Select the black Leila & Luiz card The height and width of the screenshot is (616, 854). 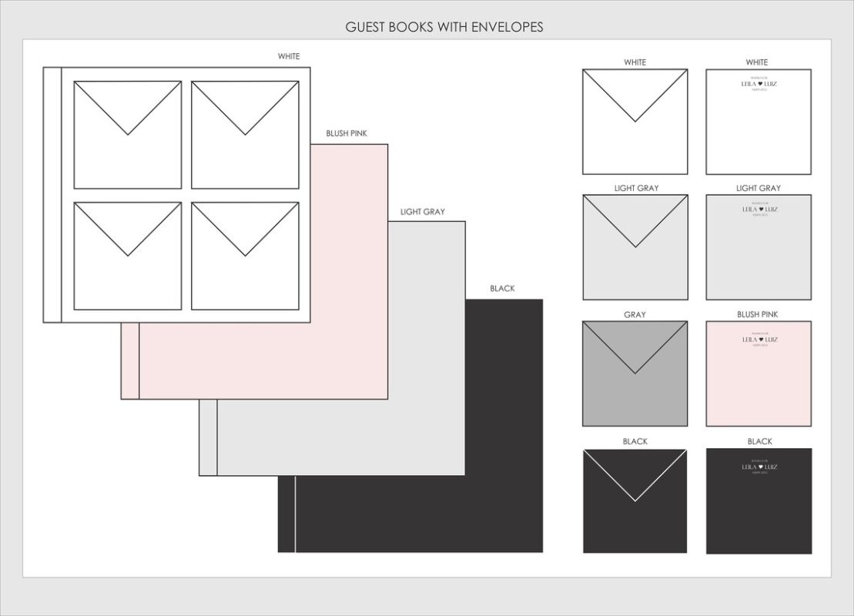click(759, 500)
